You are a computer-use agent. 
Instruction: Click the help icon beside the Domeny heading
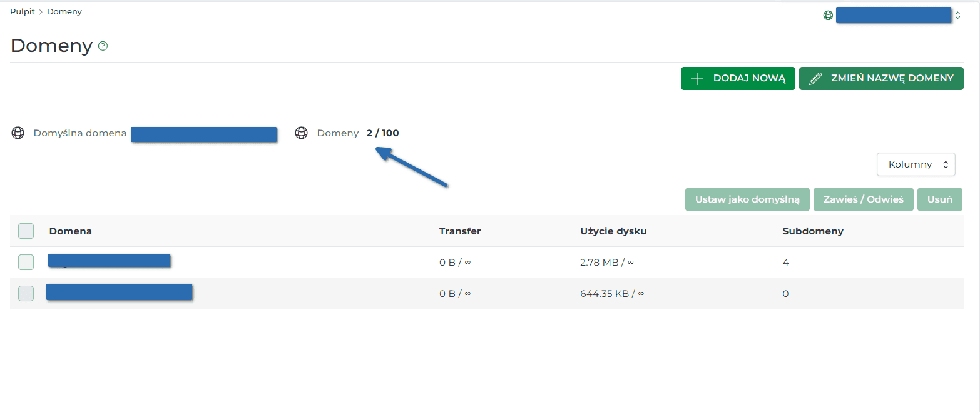point(103,46)
